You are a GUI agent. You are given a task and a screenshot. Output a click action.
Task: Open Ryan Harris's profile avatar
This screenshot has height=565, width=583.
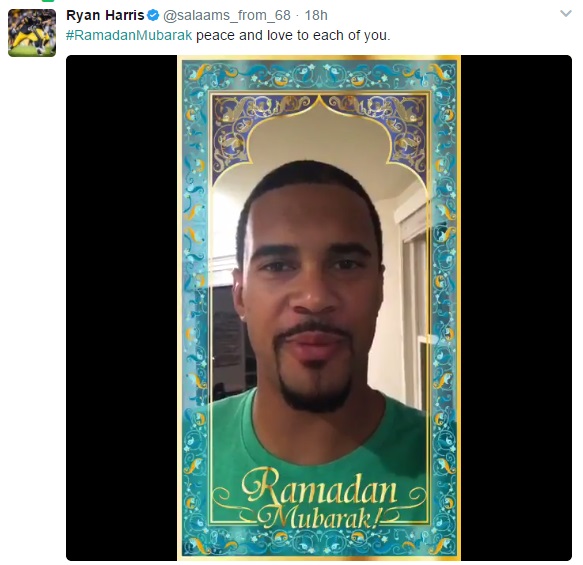(x=32, y=33)
